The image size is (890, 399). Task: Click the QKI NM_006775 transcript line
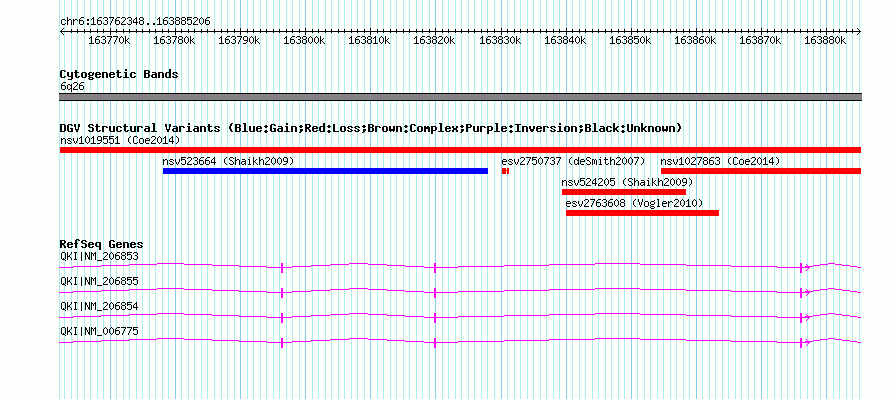click(x=460, y=341)
